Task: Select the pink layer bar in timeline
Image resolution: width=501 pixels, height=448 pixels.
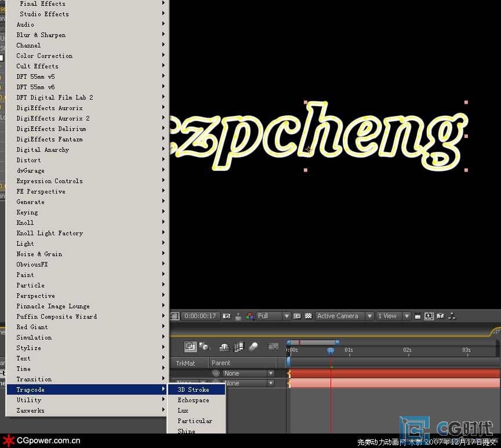Action: click(395, 383)
